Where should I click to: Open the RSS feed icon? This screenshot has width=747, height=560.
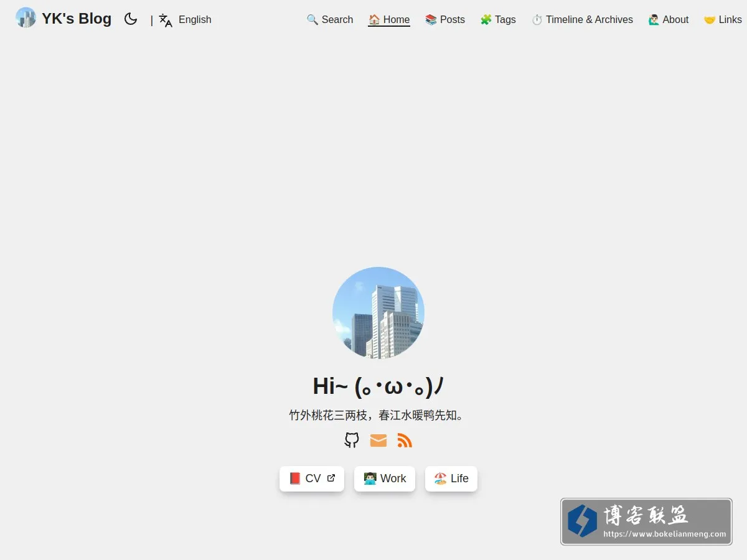pyautogui.click(x=405, y=441)
